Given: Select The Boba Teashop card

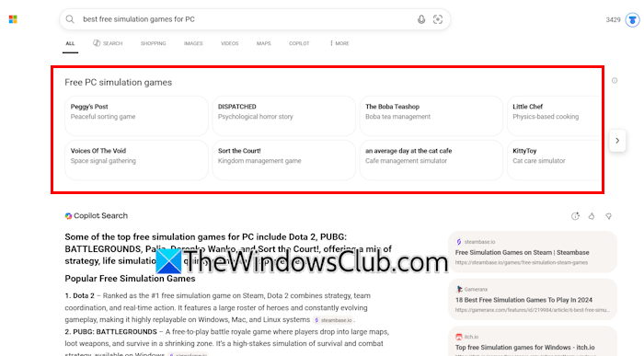Looking at the screenshot, I should coord(431,116).
